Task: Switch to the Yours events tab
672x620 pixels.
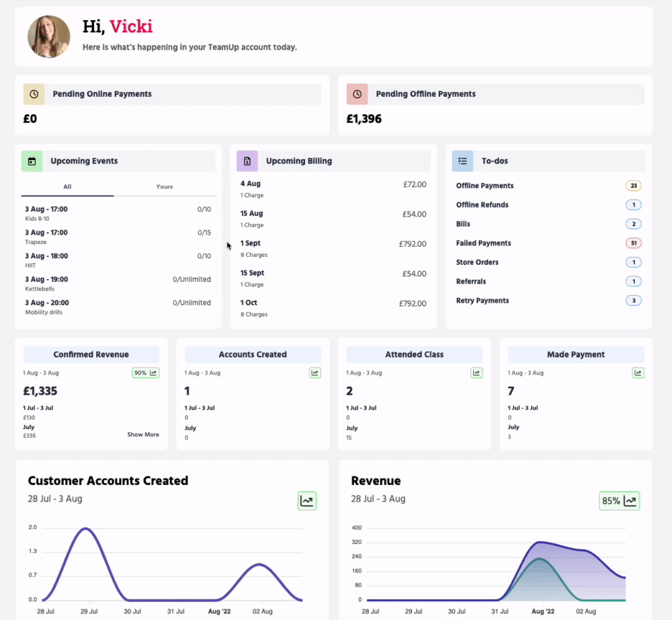Action: pos(165,187)
